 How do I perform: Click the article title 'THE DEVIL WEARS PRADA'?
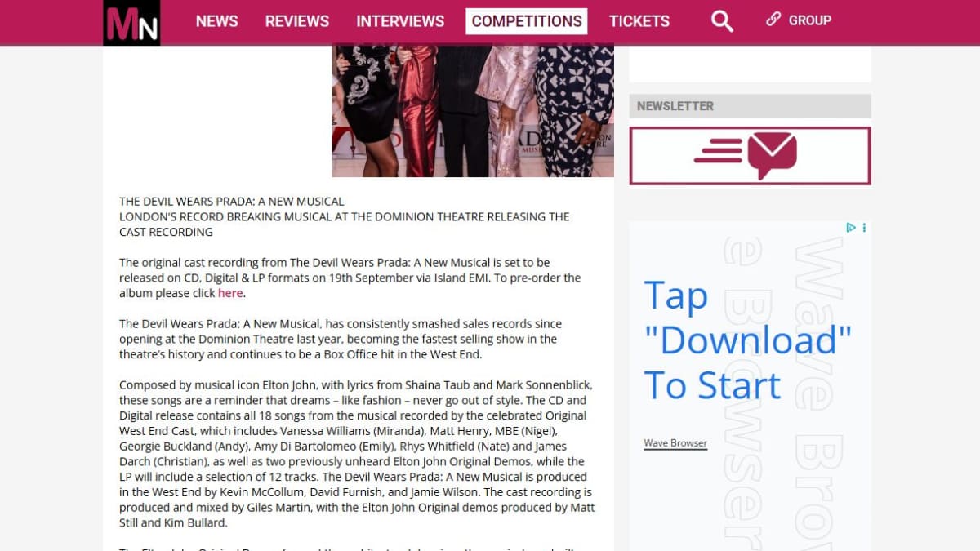click(x=232, y=201)
